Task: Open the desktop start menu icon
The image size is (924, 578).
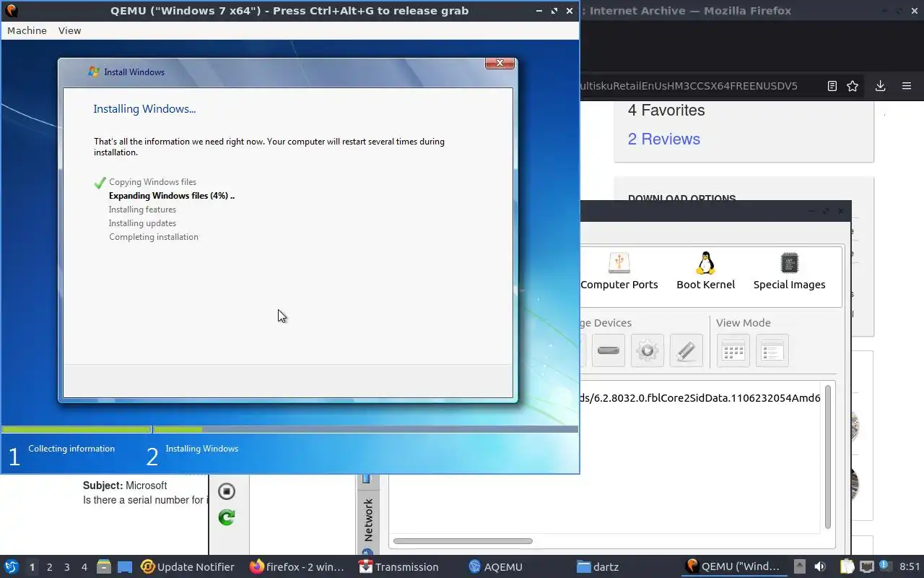Action: 12,566
